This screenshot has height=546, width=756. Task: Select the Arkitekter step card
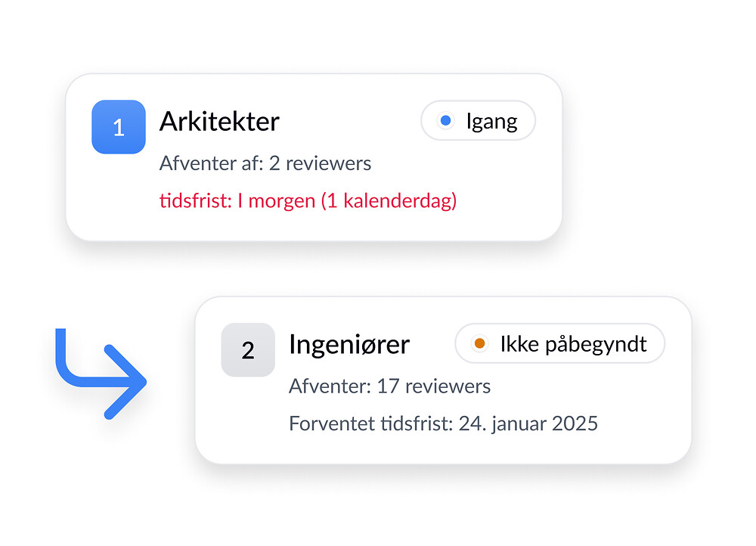pos(314,157)
